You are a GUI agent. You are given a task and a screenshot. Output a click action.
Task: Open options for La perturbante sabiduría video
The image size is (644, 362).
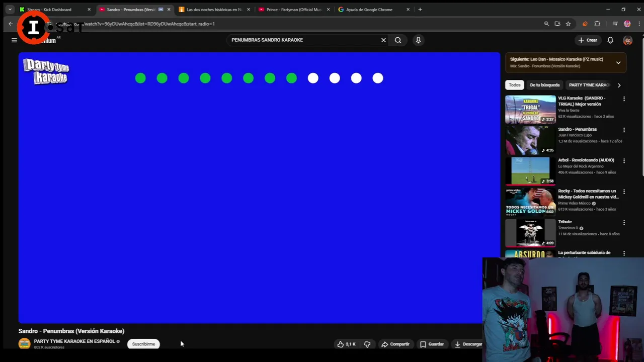click(x=624, y=253)
